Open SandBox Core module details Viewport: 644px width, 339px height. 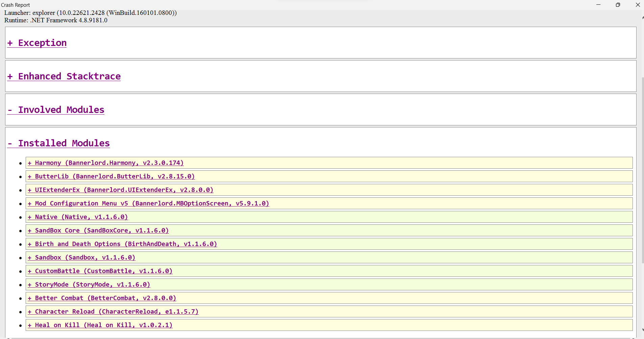coord(98,231)
